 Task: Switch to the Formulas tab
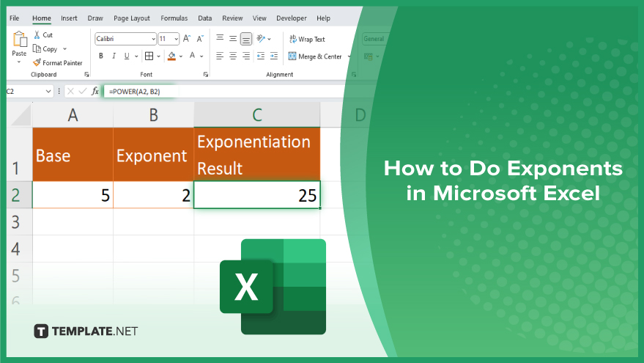click(174, 18)
